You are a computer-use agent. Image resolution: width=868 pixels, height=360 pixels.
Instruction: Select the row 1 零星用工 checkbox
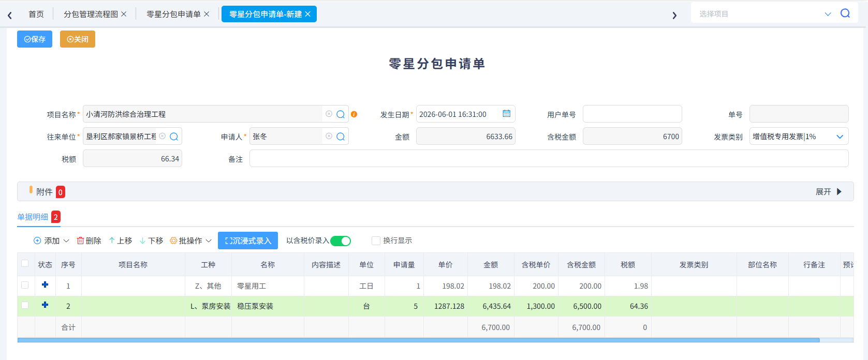click(25, 285)
